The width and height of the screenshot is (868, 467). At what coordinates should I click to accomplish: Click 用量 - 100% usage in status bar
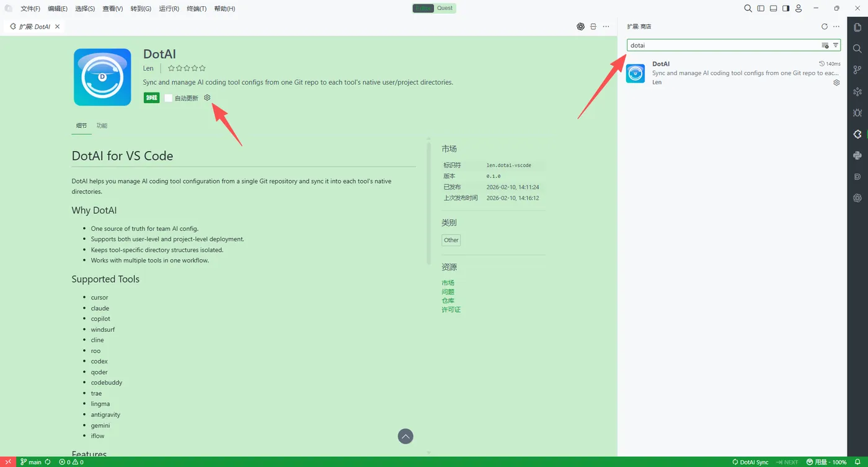tap(826, 462)
